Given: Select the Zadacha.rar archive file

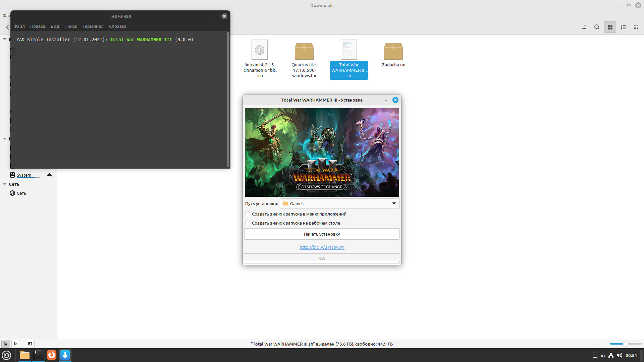Looking at the screenshot, I should 393,55.
